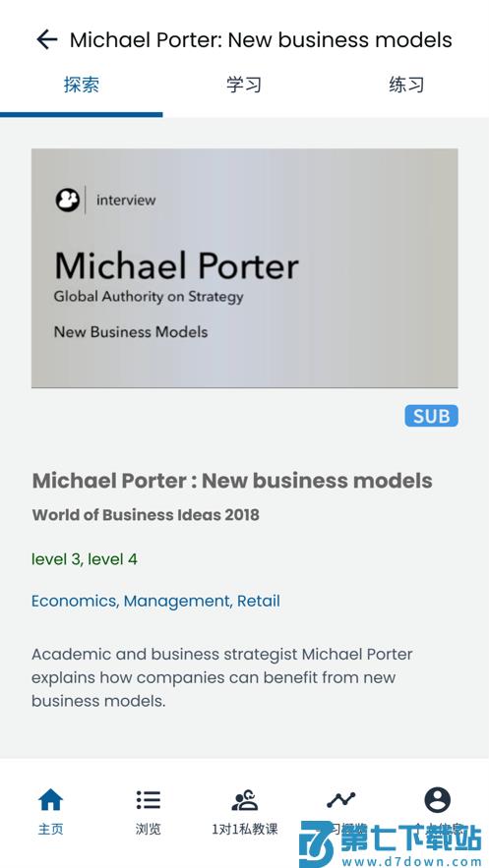The width and height of the screenshot is (489, 868).
Task: Tap the back arrow icon
Action: pos(47,40)
